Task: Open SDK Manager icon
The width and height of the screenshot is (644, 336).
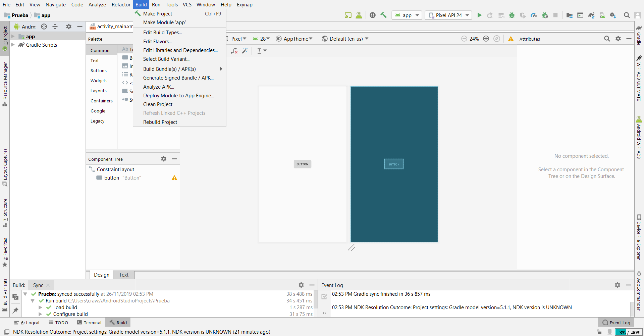Action: click(613, 15)
